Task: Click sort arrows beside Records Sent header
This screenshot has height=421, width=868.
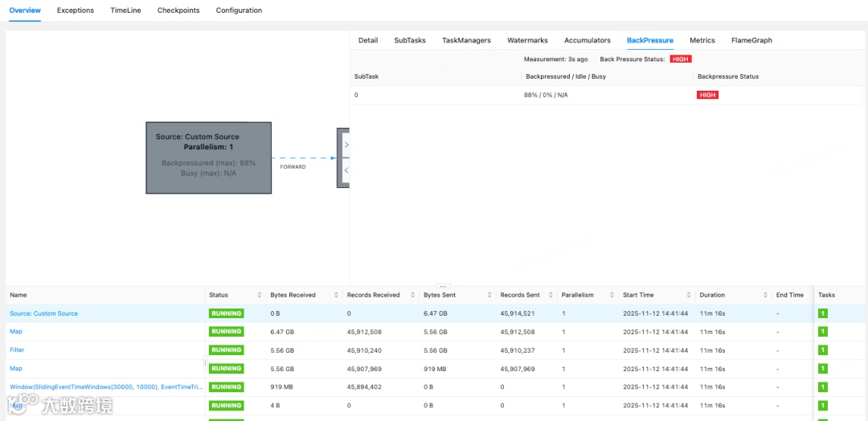Action: (x=551, y=296)
